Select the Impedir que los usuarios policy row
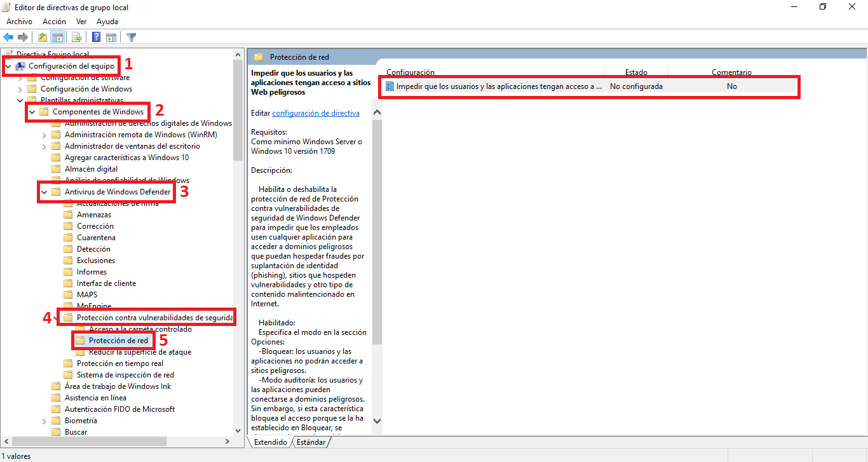This screenshot has height=462, width=868. tap(589, 86)
